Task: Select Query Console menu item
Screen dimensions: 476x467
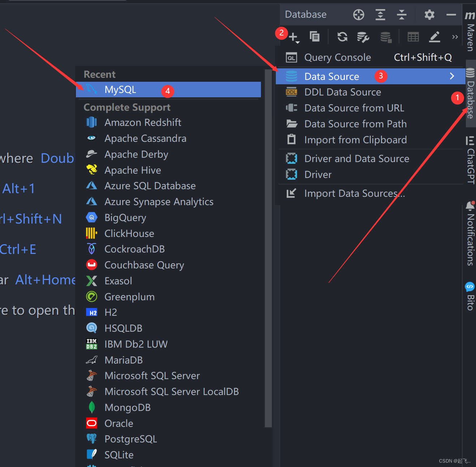Action: coord(370,58)
